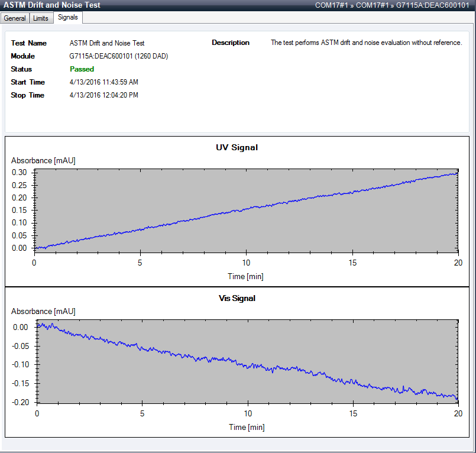Switch to the Limits tab
This screenshot has height=453, width=476.
pos(40,18)
